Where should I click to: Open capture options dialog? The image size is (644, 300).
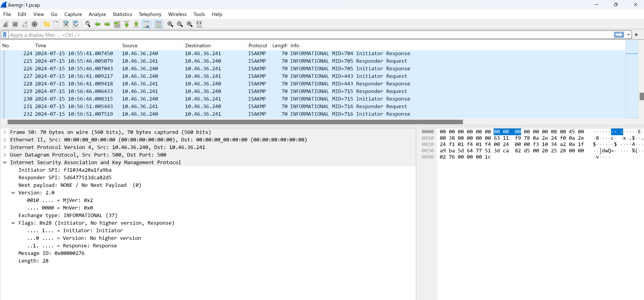(34, 24)
